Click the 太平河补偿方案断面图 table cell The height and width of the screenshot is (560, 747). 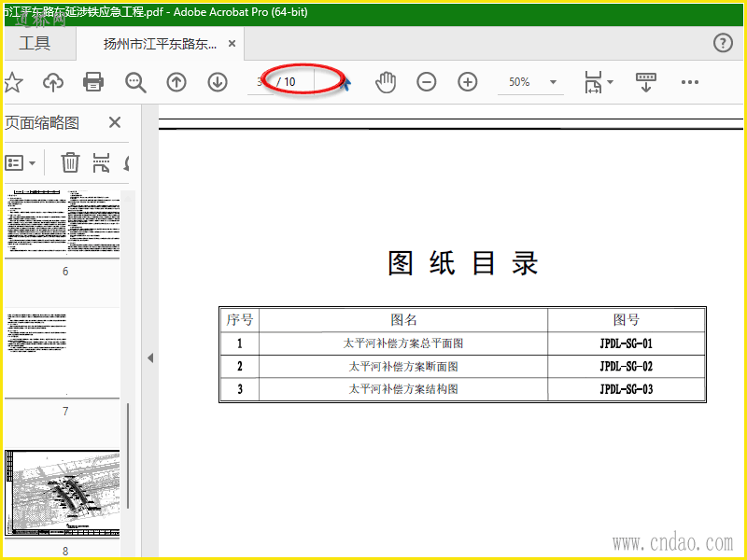point(403,366)
